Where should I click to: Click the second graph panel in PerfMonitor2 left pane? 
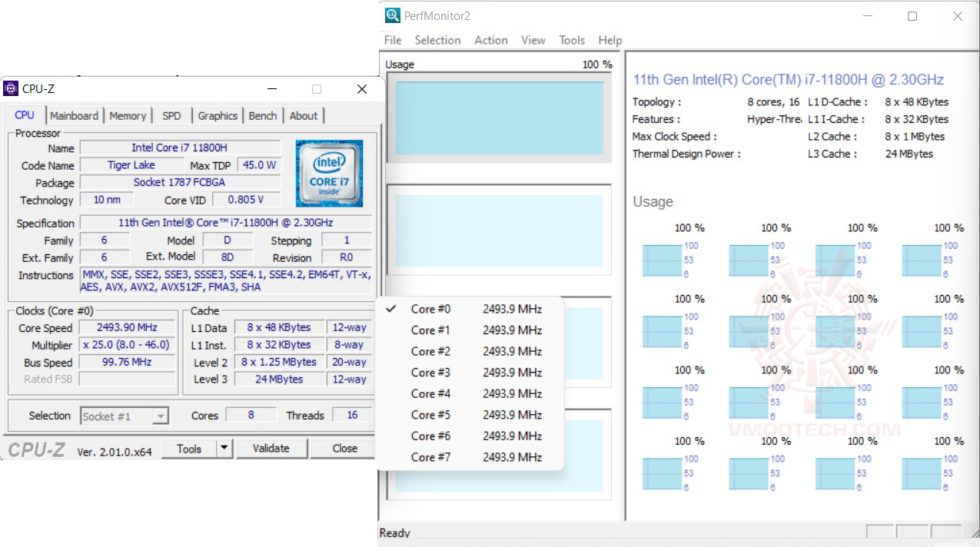tap(500, 230)
